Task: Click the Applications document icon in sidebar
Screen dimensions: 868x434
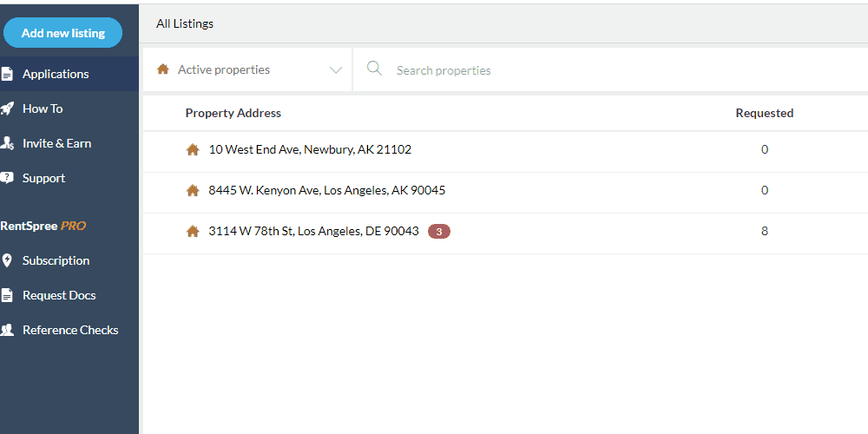Action: 7,74
